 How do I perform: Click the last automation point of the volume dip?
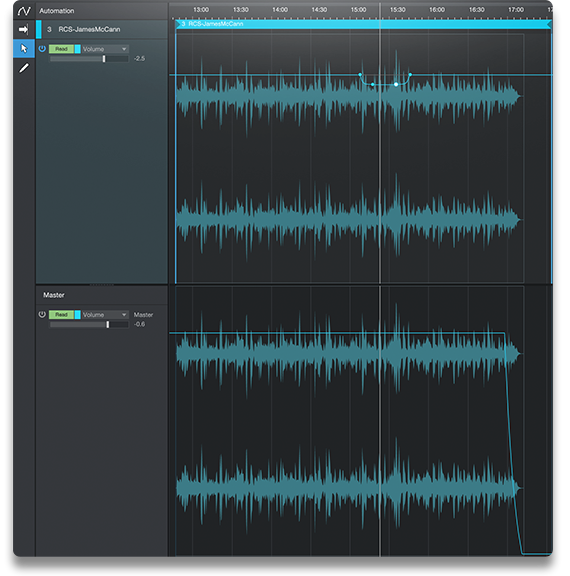pos(410,75)
